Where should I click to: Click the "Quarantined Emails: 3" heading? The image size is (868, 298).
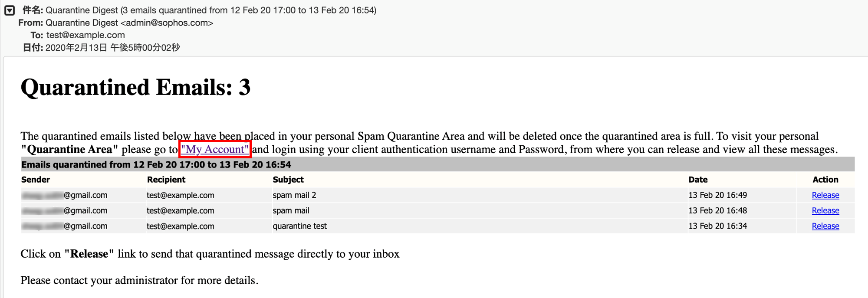tap(135, 87)
